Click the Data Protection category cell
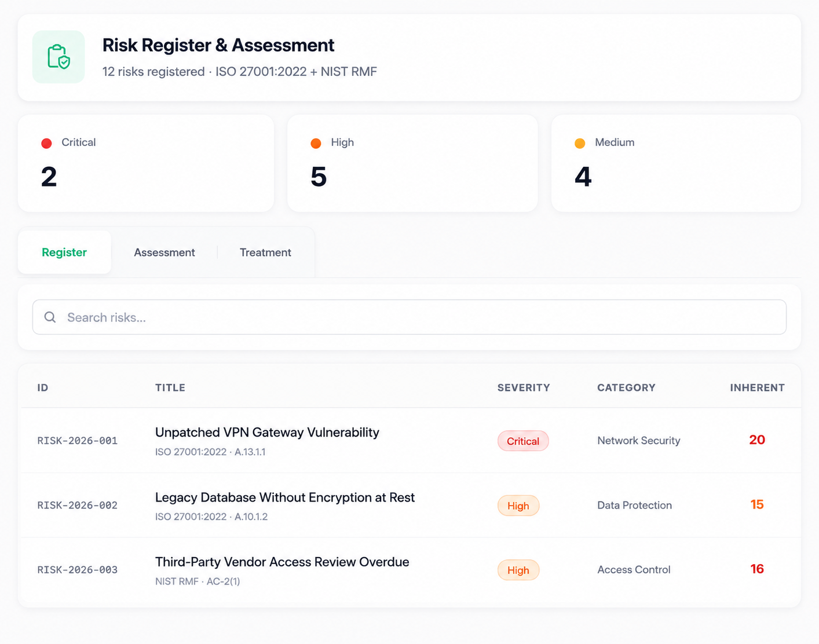819x644 pixels. (635, 506)
